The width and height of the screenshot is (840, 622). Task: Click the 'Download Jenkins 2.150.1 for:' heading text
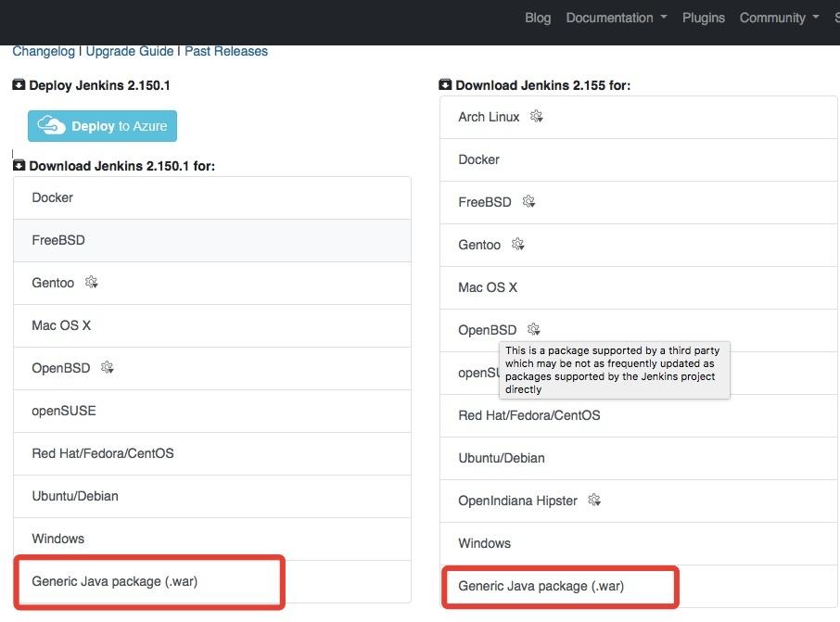point(122,166)
